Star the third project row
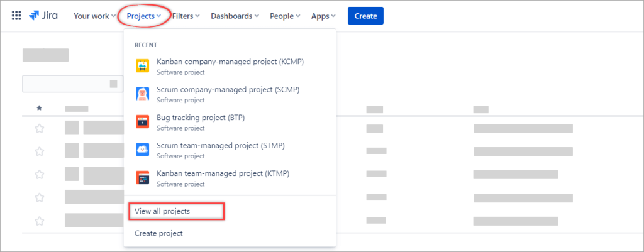The height and width of the screenshot is (252, 644). [x=39, y=175]
